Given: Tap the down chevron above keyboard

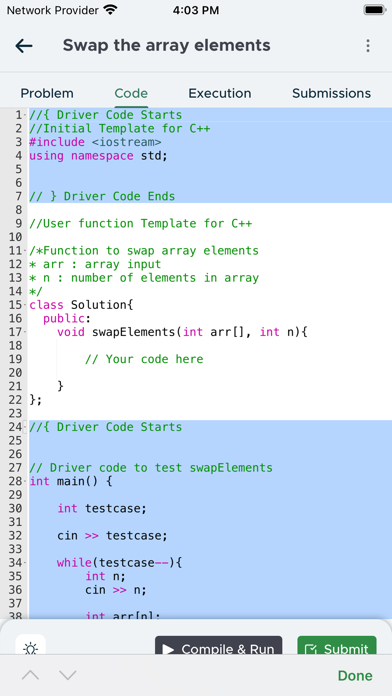Looking at the screenshot, I should (x=68, y=675).
